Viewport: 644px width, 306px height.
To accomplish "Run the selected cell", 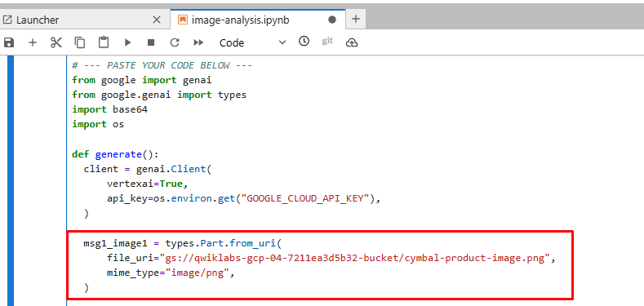I will (x=127, y=42).
